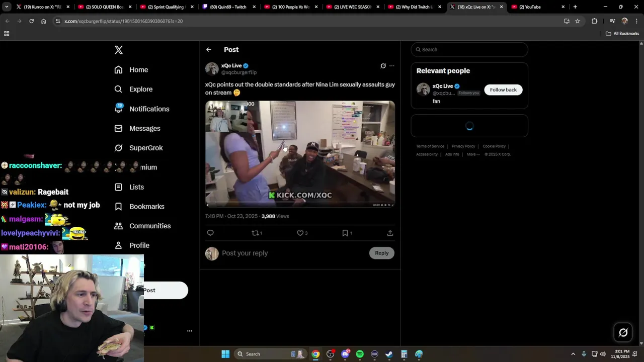
Task: Play the embedded Kick video
Action: point(300,153)
